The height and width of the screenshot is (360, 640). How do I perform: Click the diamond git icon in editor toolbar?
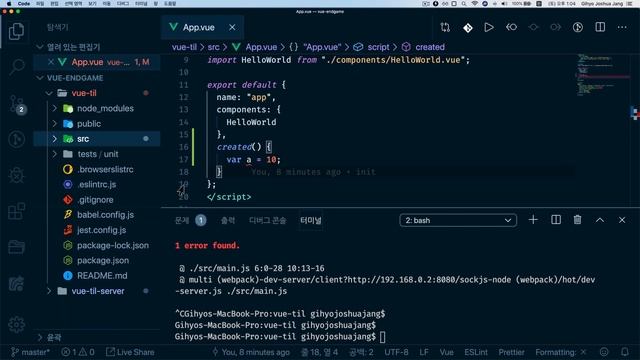click(x=468, y=27)
